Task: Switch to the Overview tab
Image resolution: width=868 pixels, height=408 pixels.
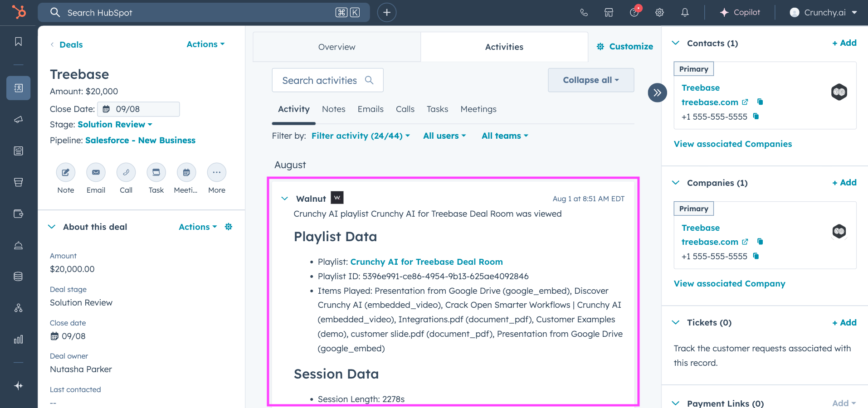Action: click(x=336, y=47)
